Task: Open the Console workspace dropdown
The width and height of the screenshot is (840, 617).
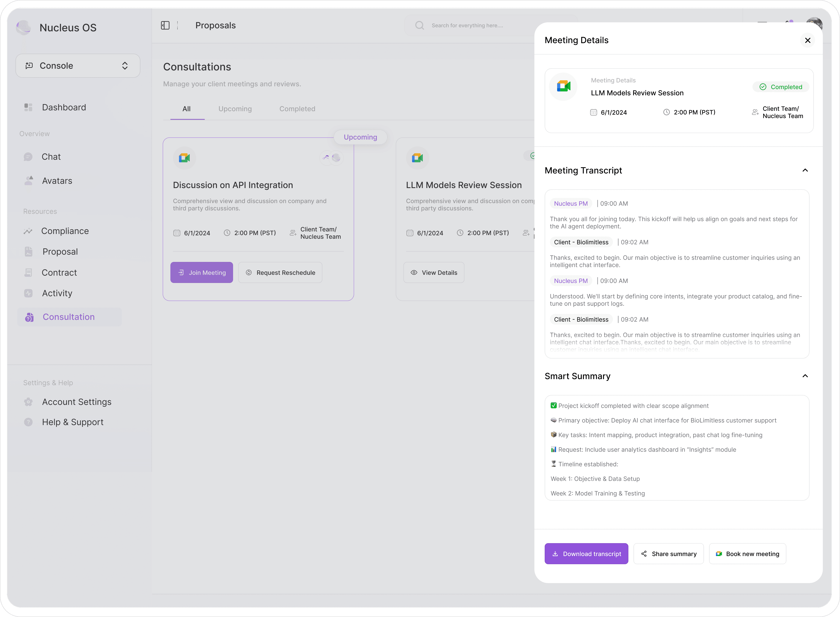Action: coord(78,66)
